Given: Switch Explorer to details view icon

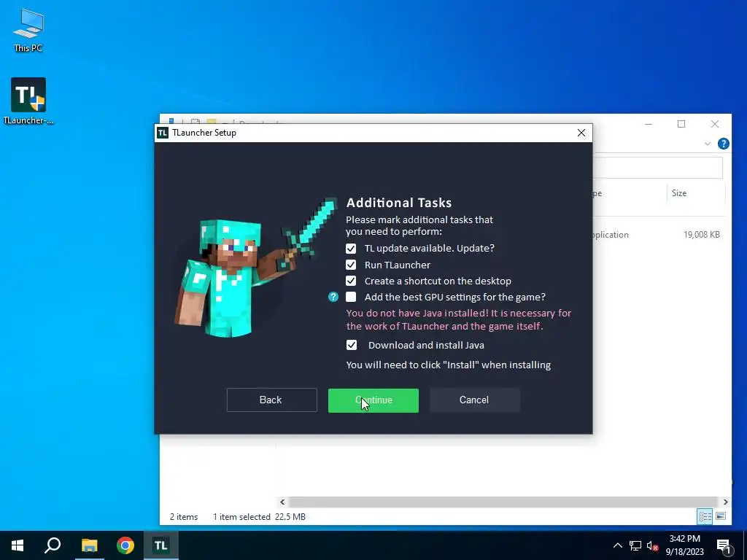Looking at the screenshot, I should tap(705, 516).
